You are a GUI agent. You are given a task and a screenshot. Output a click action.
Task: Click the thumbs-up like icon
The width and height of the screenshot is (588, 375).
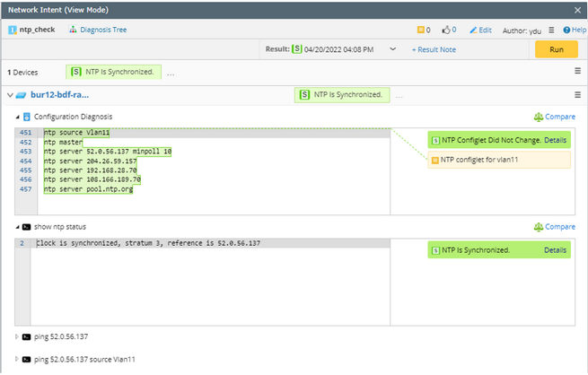click(446, 30)
